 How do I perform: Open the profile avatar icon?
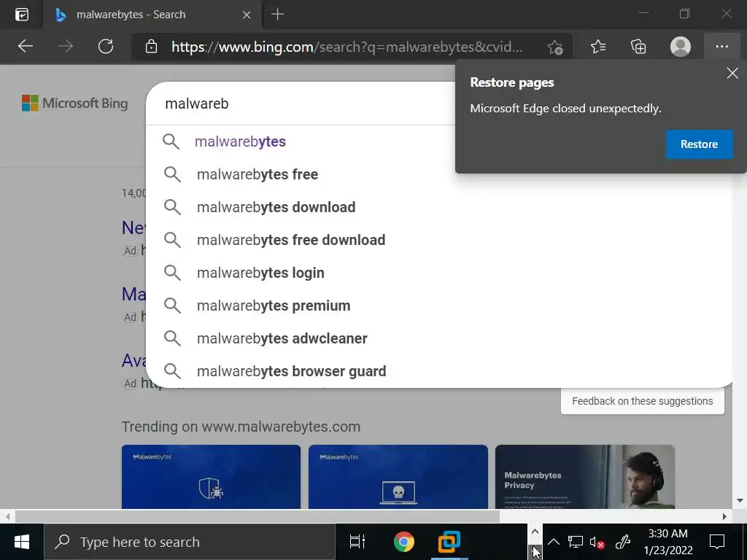click(x=681, y=47)
